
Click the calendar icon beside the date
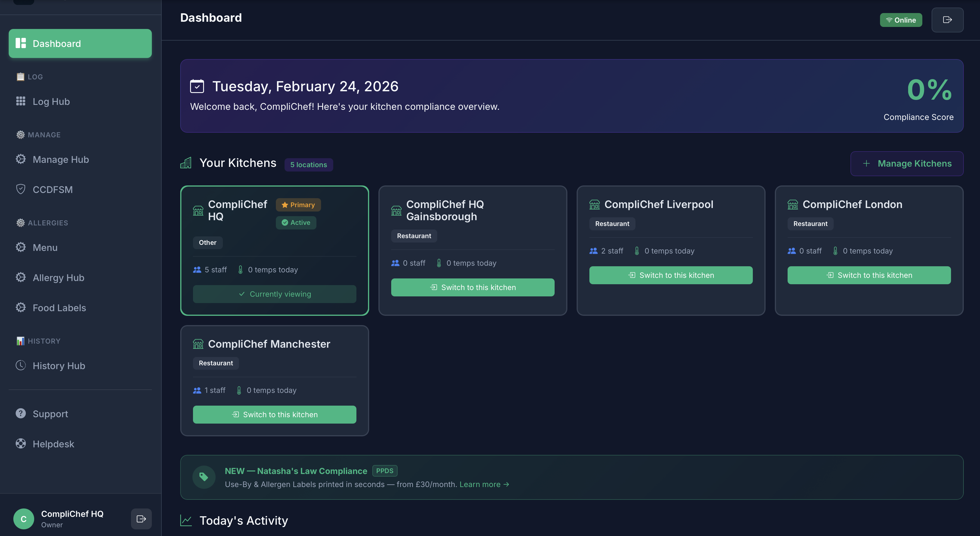197,86
